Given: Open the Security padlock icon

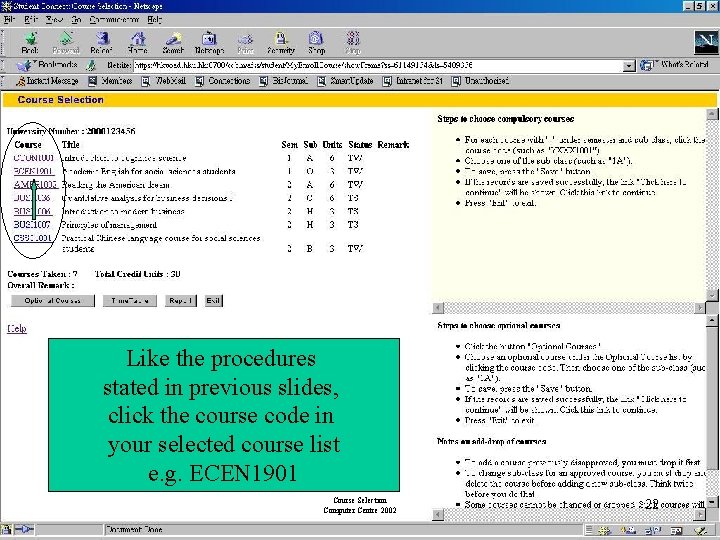Looking at the screenshot, I should (x=281, y=43).
